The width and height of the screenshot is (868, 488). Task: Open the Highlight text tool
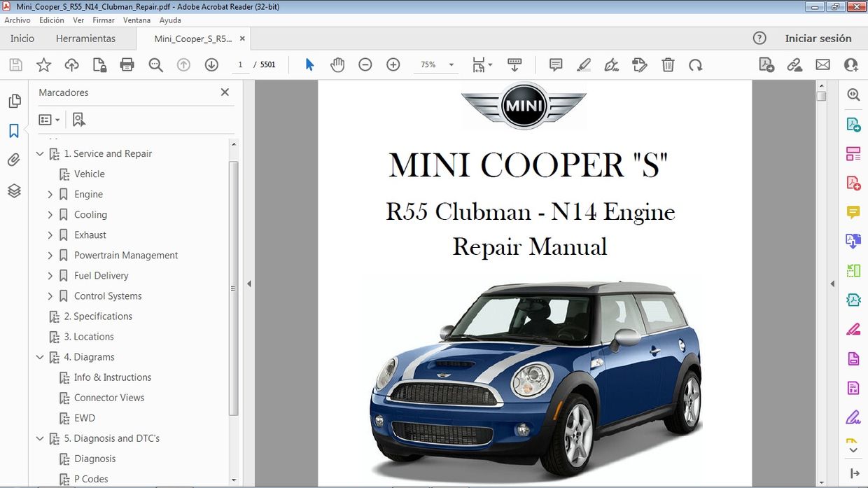click(x=584, y=64)
